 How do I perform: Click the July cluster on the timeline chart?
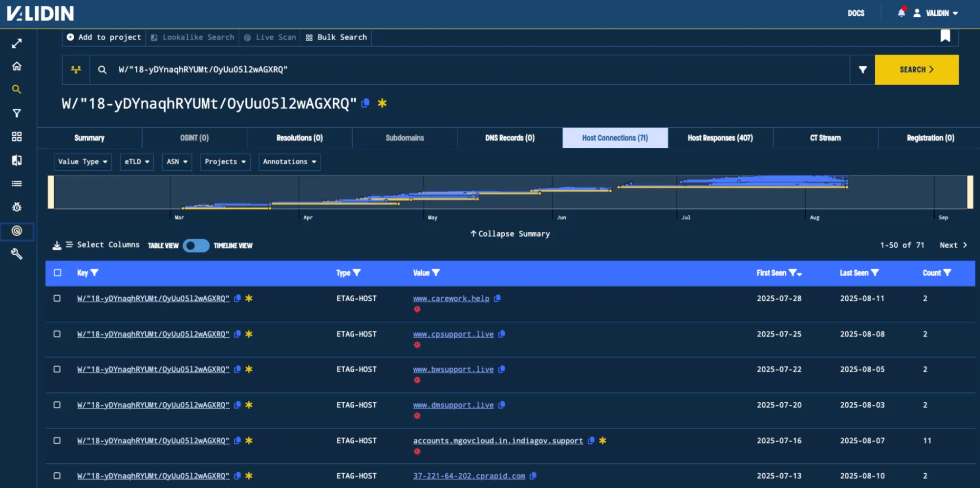pyautogui.click(x=763, y=182)
